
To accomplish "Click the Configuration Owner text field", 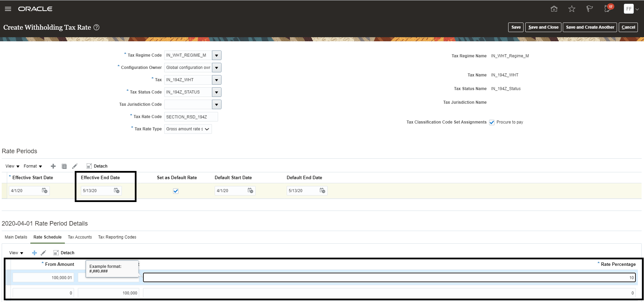I will (x=188, y=68).
